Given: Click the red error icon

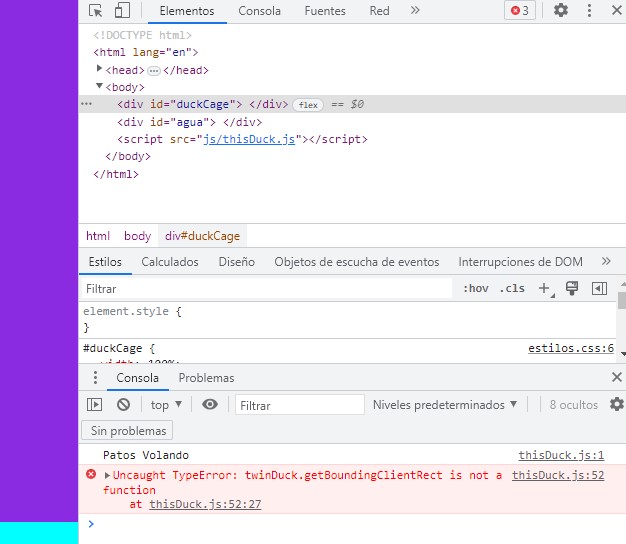Looking at the screenshot, I should [91, 474].
